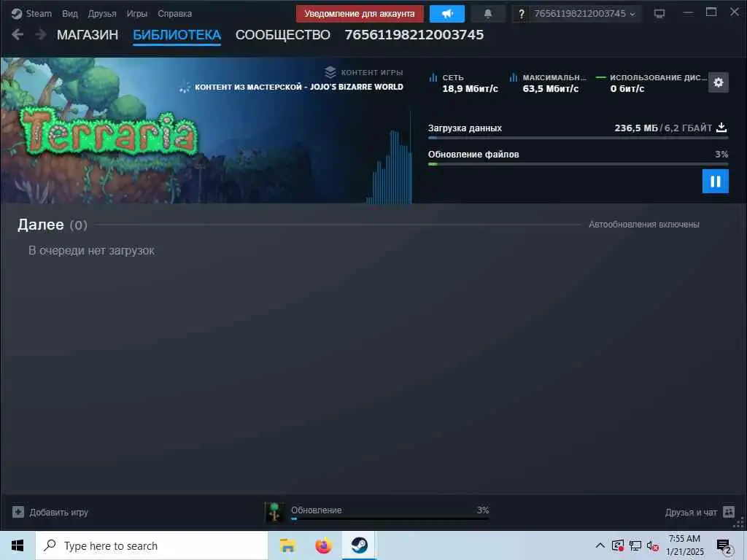Open File Explorer from taskbar
This screenshot has height=560, width=747.
287,545
